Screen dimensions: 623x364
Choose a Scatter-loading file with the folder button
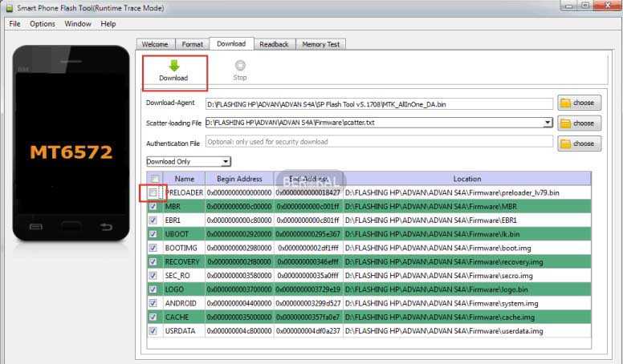click(x=579, y=123)
